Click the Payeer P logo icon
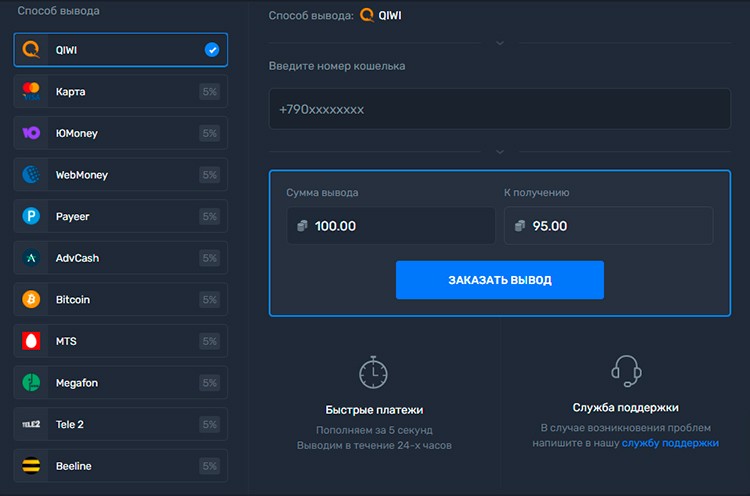This screenshot has width=750, height=496. tap(31, 216)
